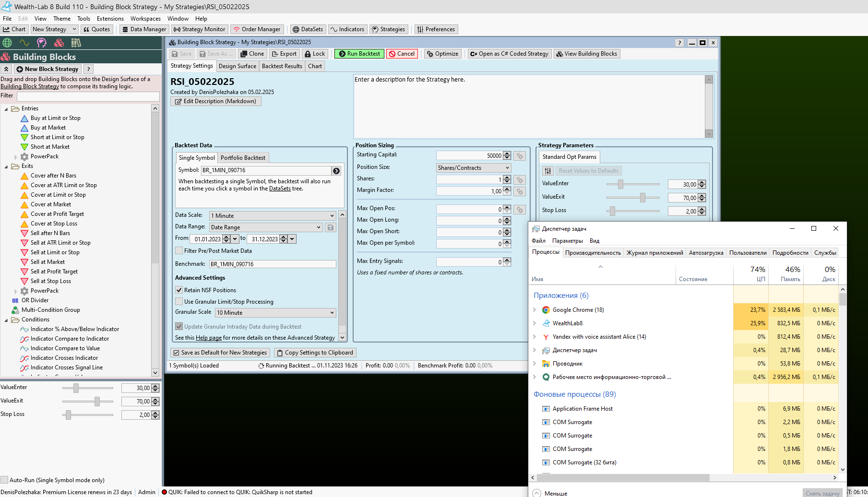
Task: Open DataSets from the main toolbar
Action: coord(308,29)
